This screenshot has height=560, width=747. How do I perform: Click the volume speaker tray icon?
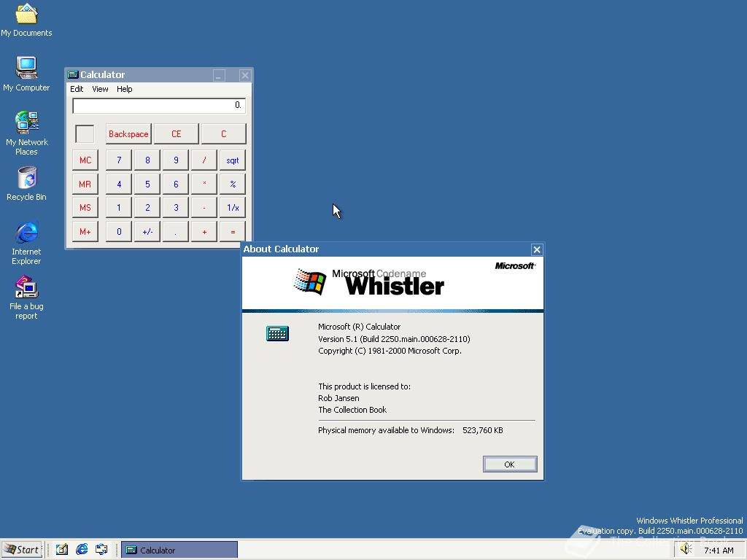(686, 549)
